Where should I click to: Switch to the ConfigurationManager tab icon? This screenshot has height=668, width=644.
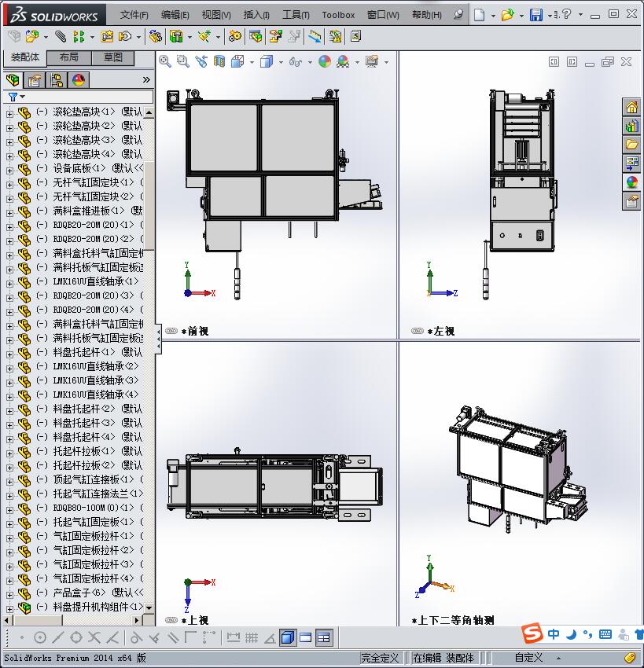tap(57, 80)
